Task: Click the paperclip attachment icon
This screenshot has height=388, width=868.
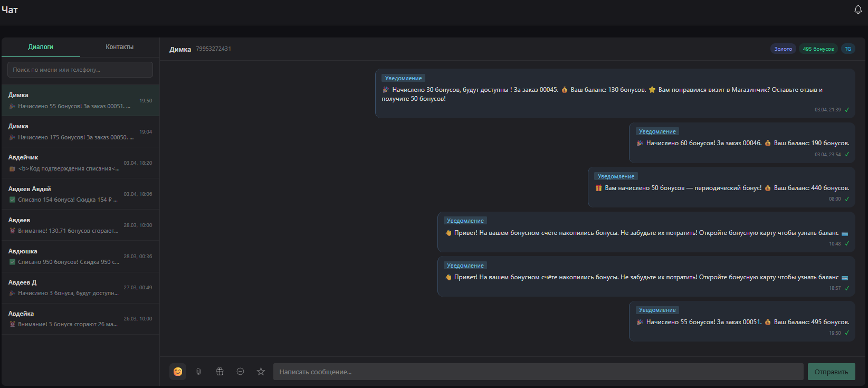Action: coord(198,372)
